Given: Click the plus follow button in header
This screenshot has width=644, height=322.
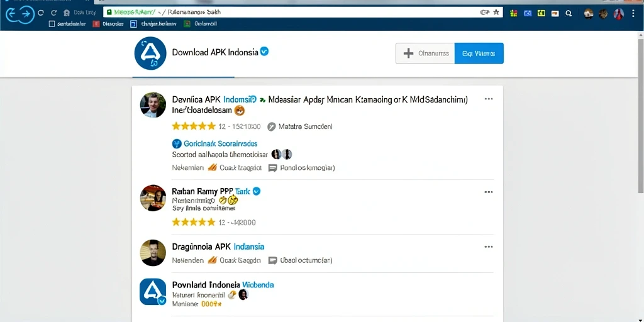Looking at the screenshot, I should [425, 53].
